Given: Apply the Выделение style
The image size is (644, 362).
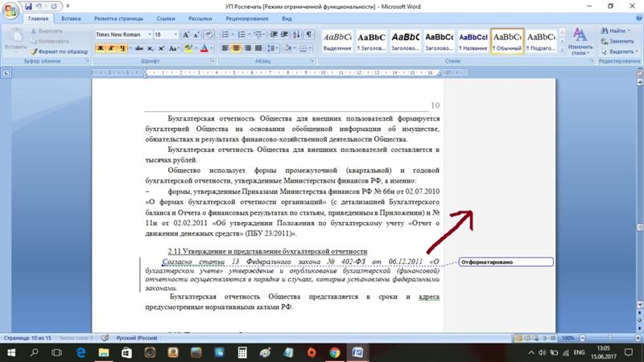Looking at the screenshot, I should [x=337, y=42].
